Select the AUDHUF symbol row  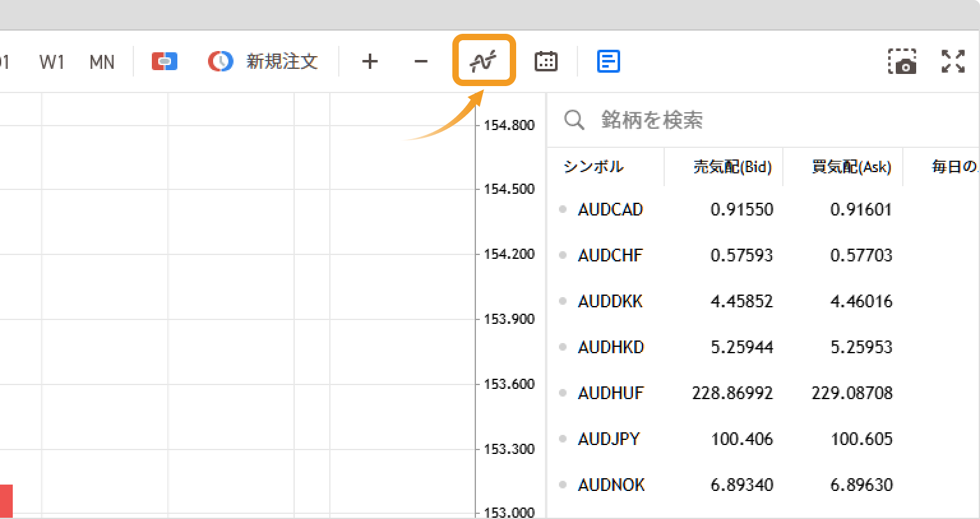click(763, 393)
